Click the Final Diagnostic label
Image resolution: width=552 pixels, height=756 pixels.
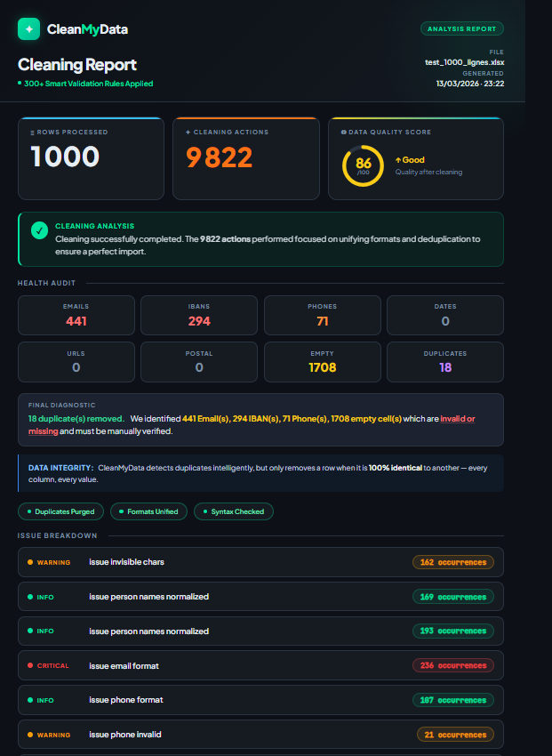pos(61,406)
